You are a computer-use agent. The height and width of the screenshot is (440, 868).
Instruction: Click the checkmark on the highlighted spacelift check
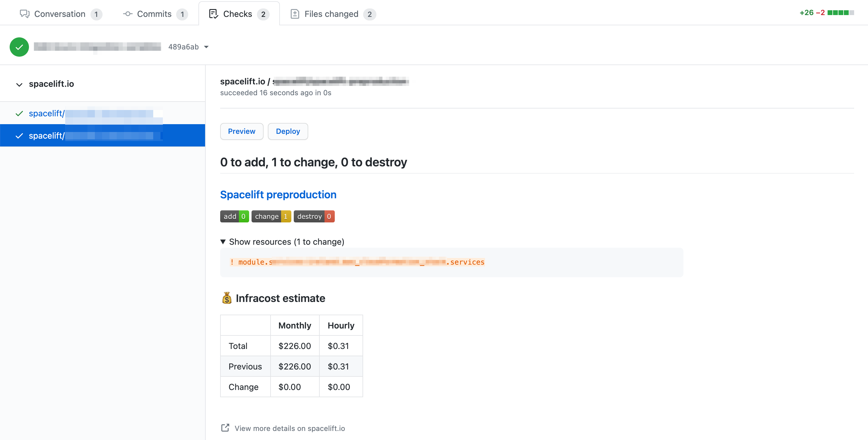(19, 136)
